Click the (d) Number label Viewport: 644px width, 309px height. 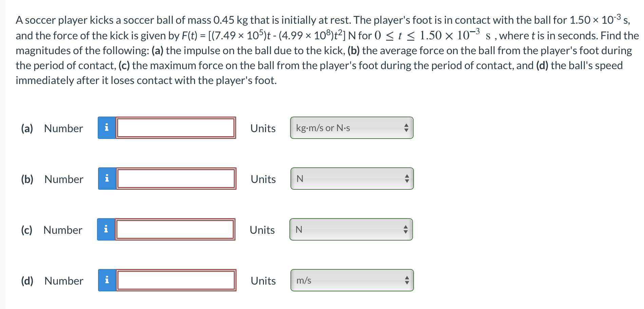51,281
